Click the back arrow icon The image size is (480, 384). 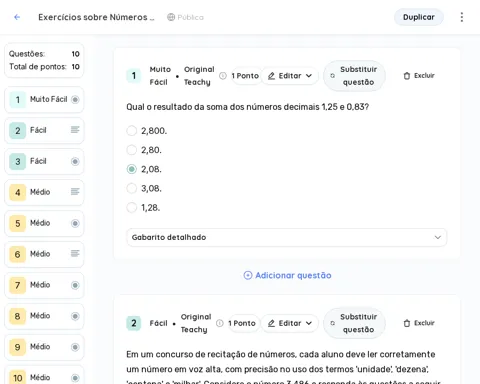[17, 17]
